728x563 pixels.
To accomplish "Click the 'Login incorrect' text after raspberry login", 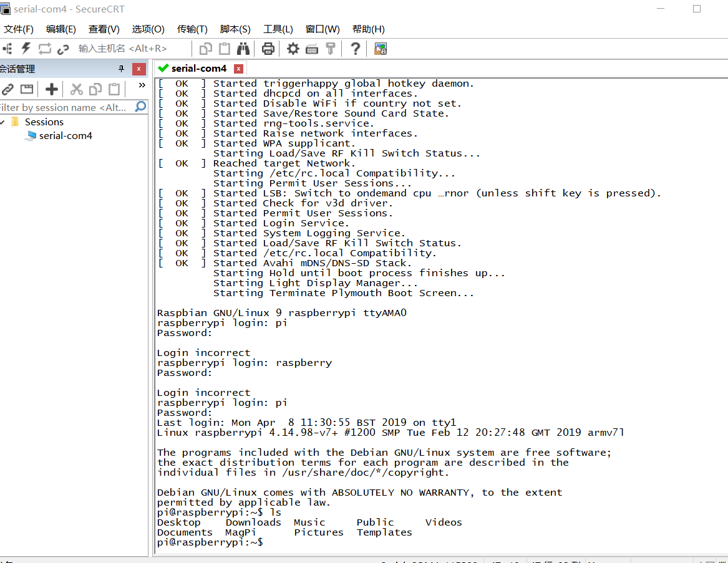I will (x=203, y=393).
